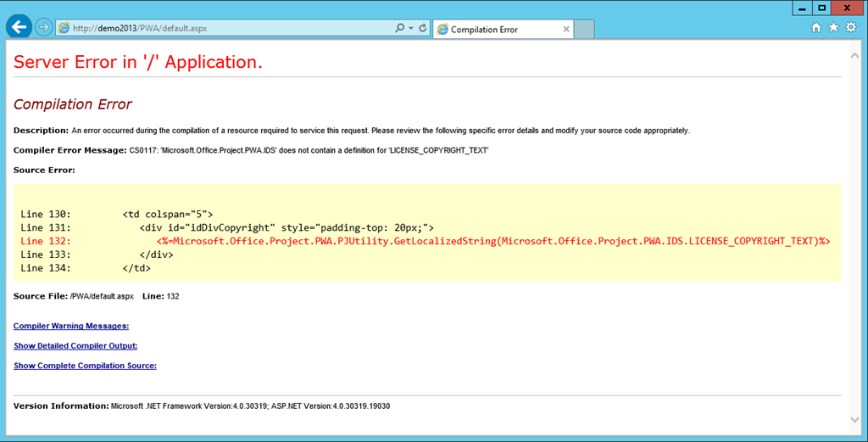Select the Compilation Error tab
The width and height of the screenshot is (868, 442).
pos(504,30)
